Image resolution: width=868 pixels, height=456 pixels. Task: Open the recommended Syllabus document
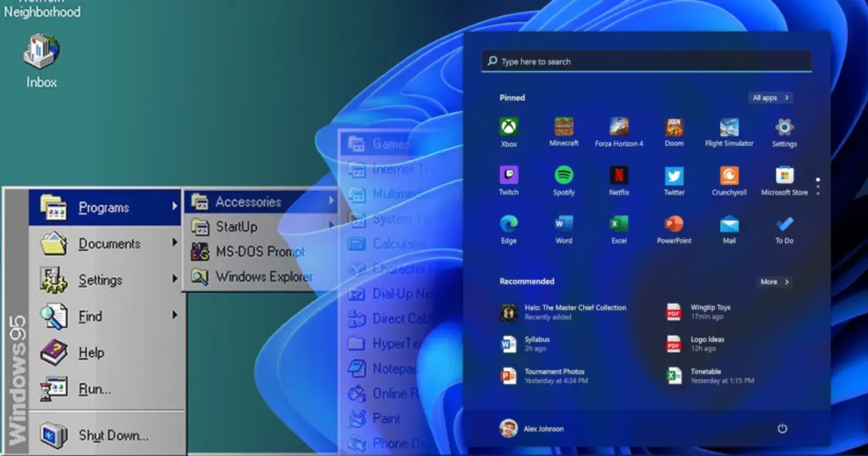pos(526,344)
